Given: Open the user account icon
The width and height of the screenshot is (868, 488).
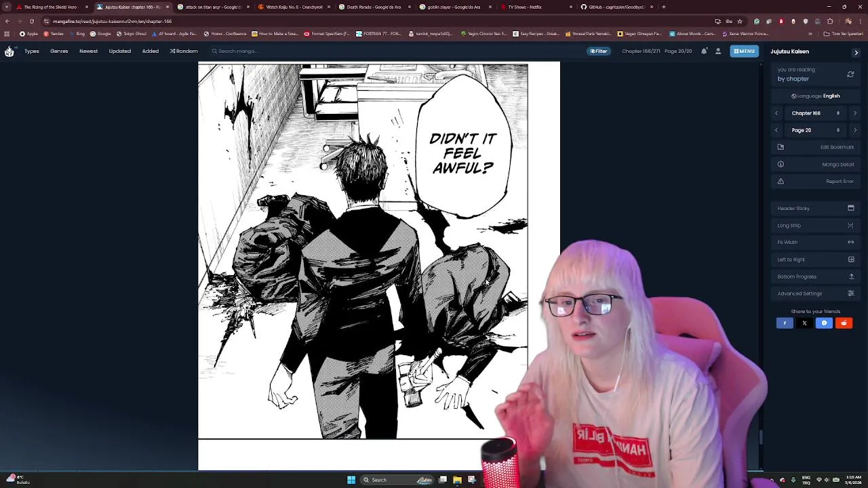Looking at the screenshot, I should click(x=718, y=51).
